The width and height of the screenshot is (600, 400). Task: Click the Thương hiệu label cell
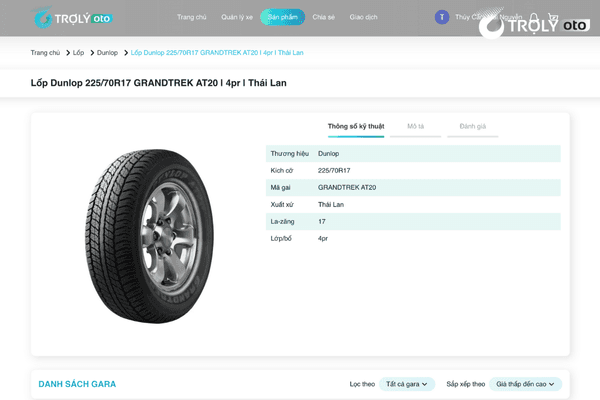[x=289, y=153]
